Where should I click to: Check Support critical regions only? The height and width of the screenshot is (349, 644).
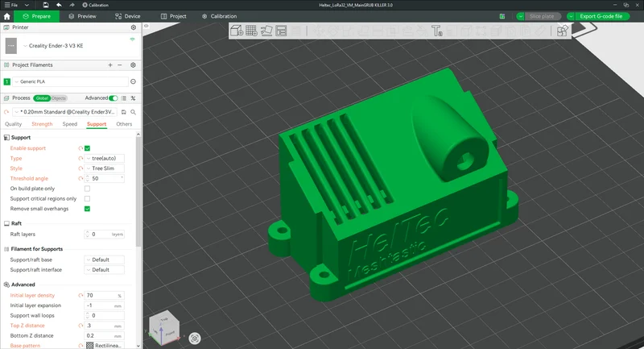87,198
